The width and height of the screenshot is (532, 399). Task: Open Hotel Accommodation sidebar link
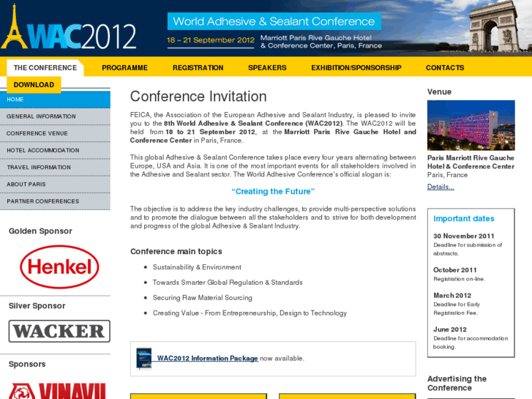click(x=55, y=150)
